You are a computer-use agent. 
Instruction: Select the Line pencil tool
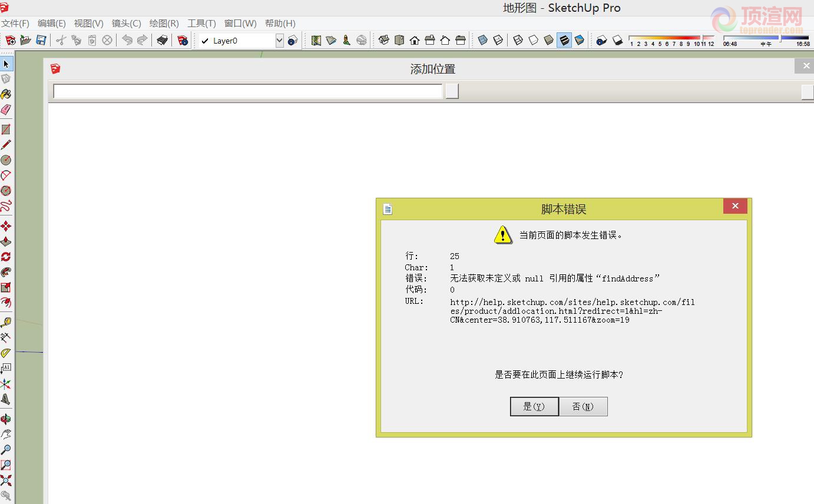click(x=6, y=145)
